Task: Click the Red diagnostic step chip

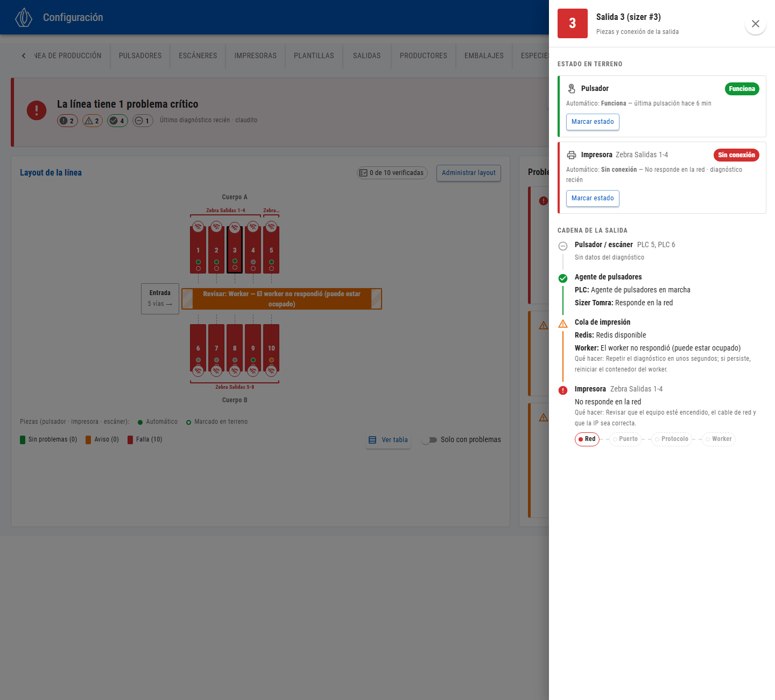Action: click(587, 439)
